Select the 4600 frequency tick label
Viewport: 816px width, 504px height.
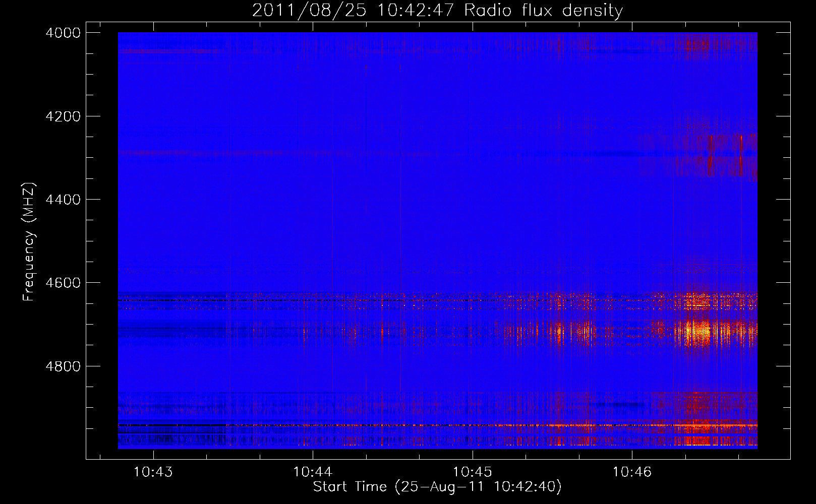click(63, 283)
